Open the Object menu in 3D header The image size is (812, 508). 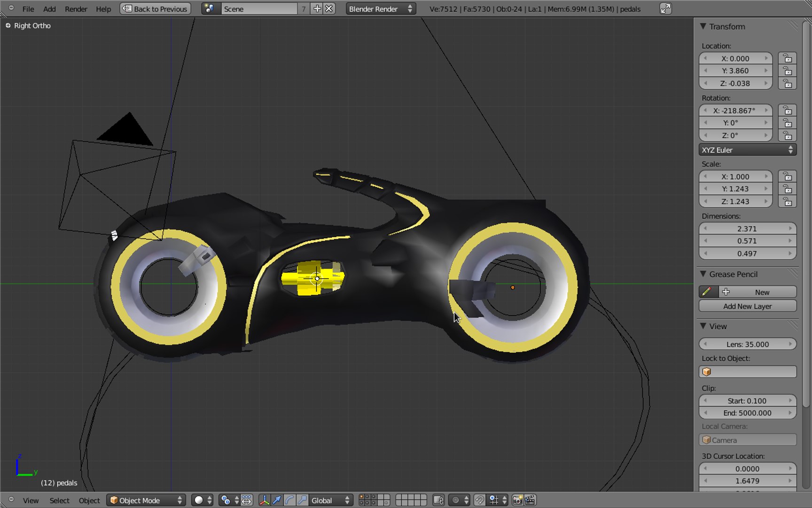[x=89, y=500]
